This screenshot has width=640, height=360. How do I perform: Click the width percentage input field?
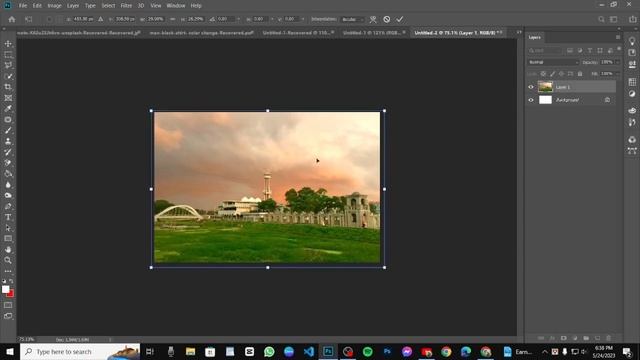[x=155, y=19]
